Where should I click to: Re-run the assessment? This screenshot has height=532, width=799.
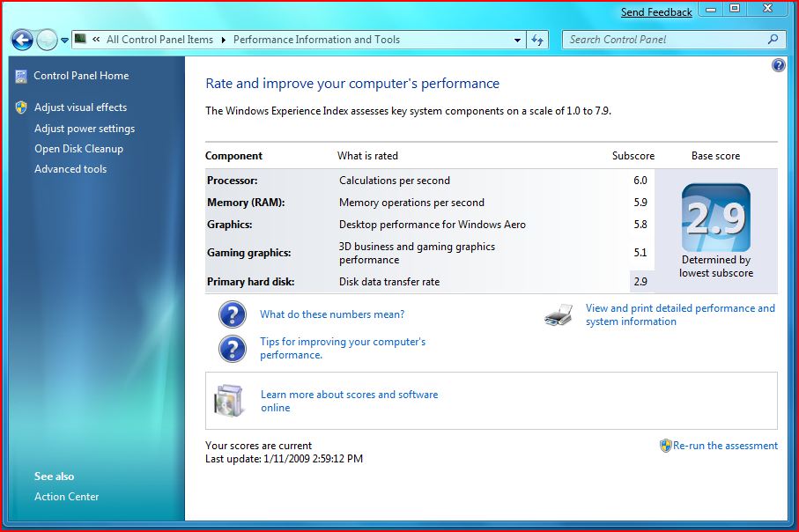(x=725, y=446)
